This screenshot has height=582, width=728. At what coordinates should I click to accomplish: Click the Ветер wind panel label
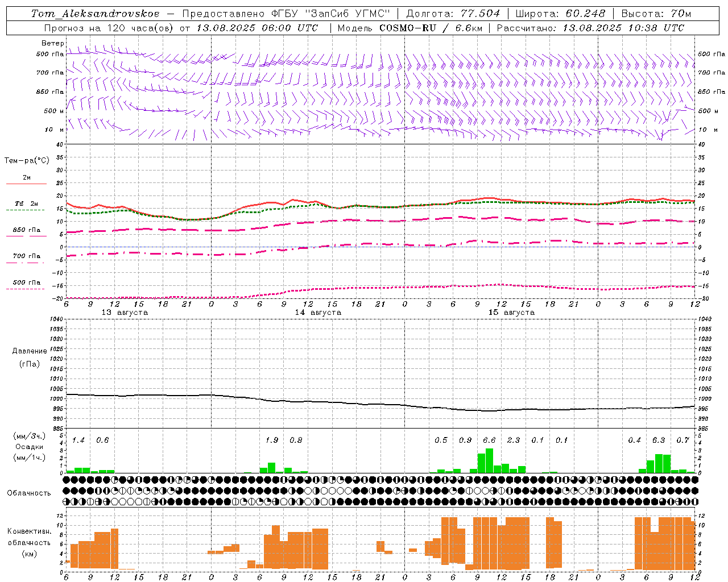52,43
